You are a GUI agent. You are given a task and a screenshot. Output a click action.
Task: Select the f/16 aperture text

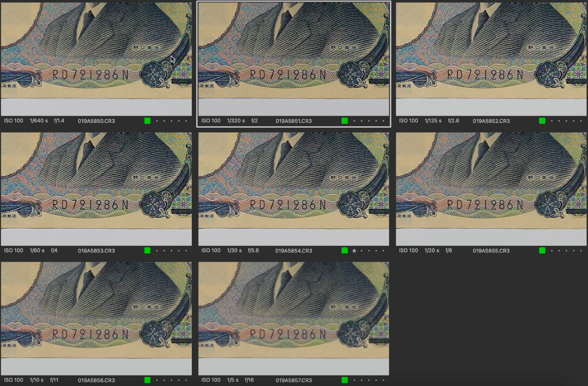tap(249, 380)
